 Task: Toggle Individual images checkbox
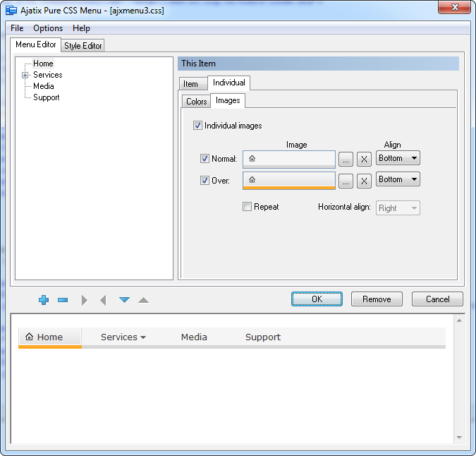197,126
